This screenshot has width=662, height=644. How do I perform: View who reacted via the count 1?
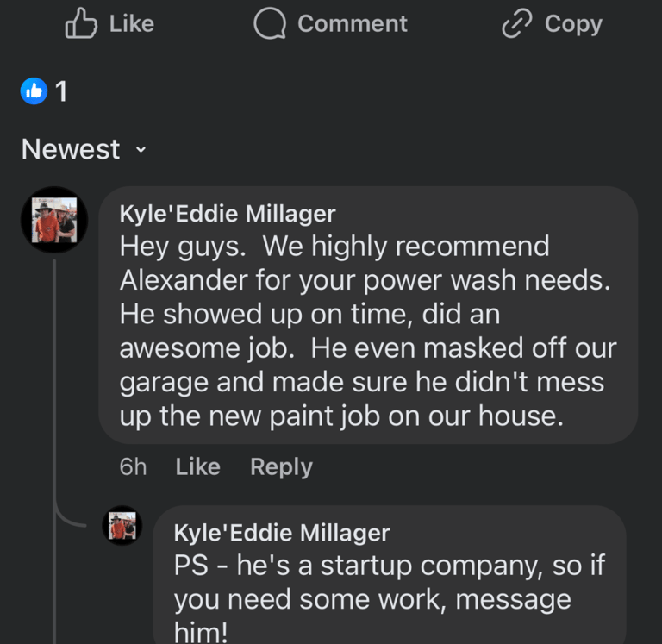click(61, 91)
